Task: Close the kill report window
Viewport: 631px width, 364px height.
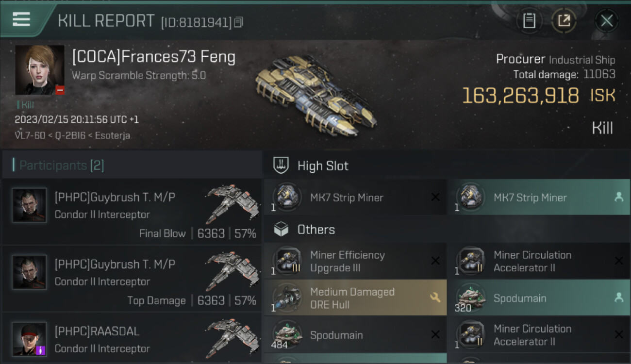Action: (x=606, y=20)
